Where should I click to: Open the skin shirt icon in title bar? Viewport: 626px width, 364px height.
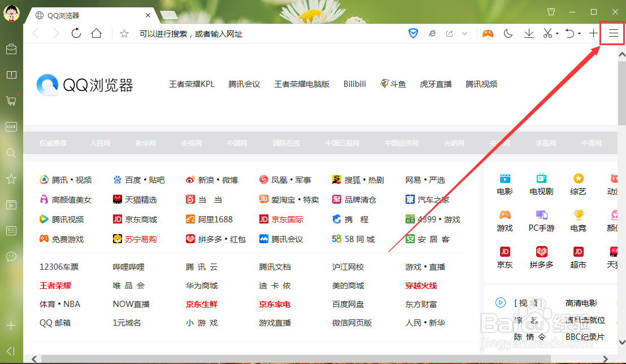(x=551, y=11)
